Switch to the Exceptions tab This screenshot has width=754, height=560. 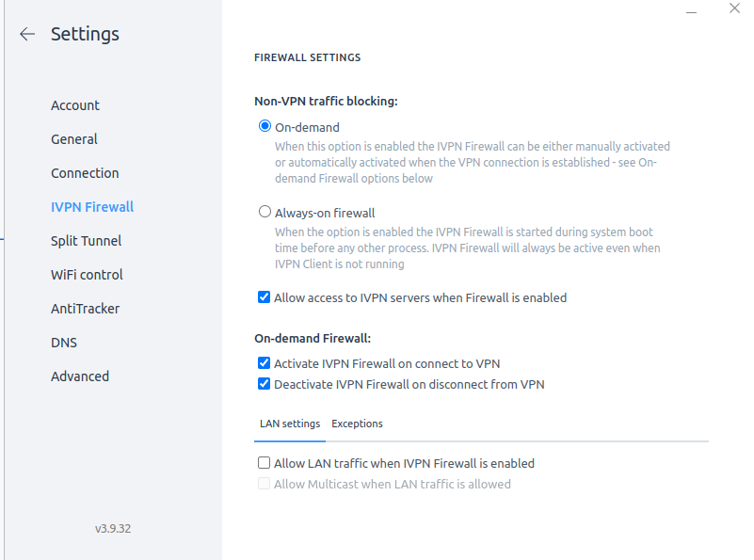[357, 424]
